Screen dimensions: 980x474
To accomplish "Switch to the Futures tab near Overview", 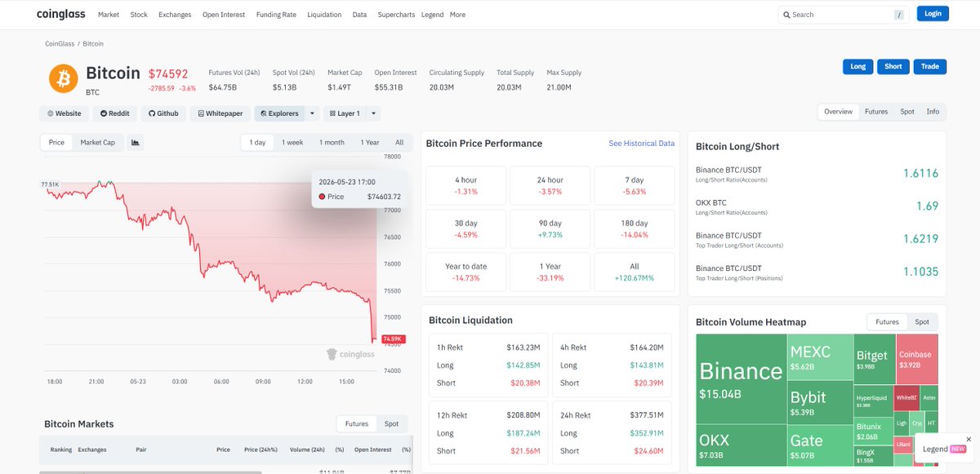I will (x=876, y=112).
